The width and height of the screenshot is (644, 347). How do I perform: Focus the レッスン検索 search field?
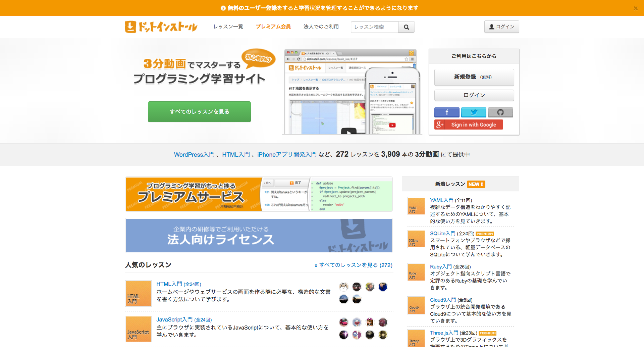(x=375, y=27)
